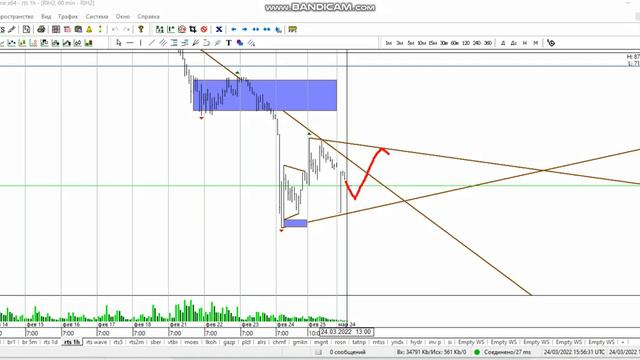640x360 pixels.
Task: Switch to 240 minute timeframe
Action: coord(477,42)
